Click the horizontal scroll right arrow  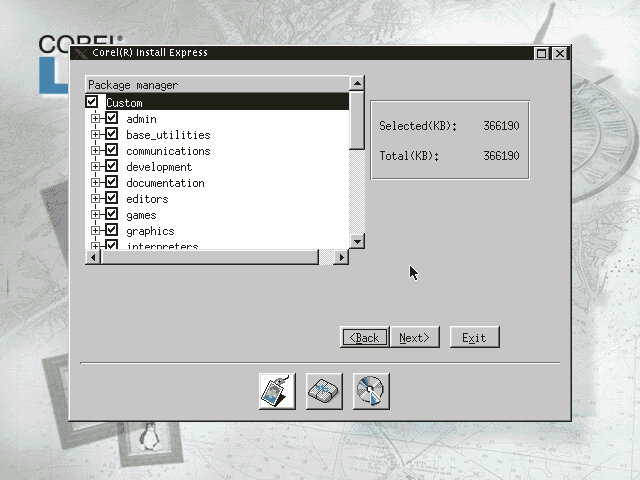pyautogui.click(x=340, y=257)
